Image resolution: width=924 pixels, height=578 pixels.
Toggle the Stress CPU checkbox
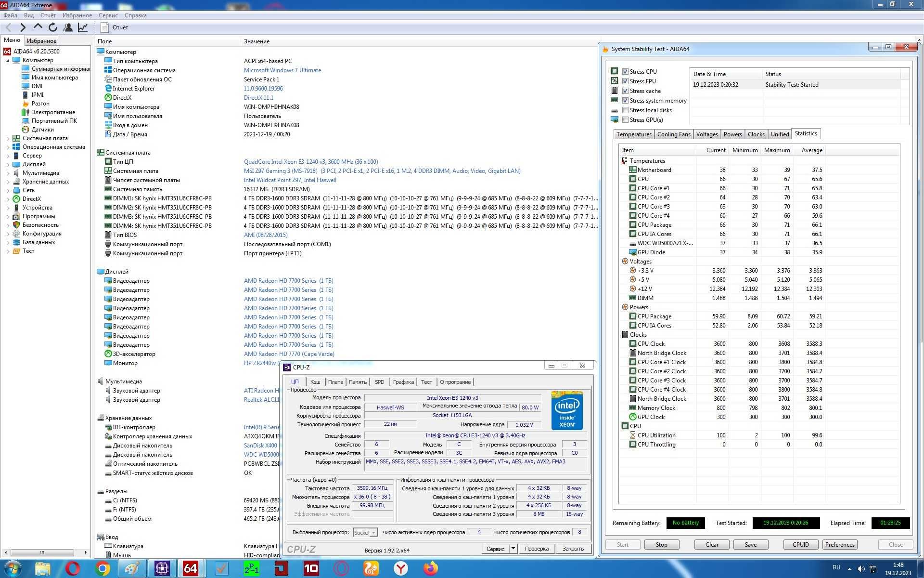click(x=625, y=72)
